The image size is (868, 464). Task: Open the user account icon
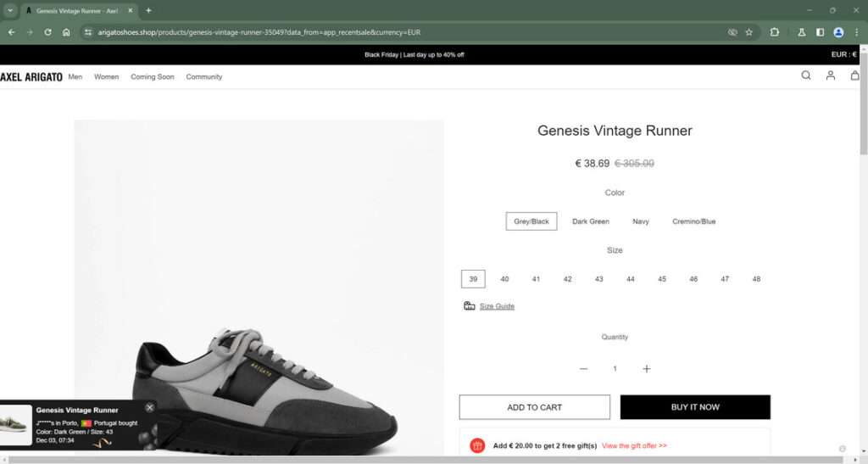831,75
